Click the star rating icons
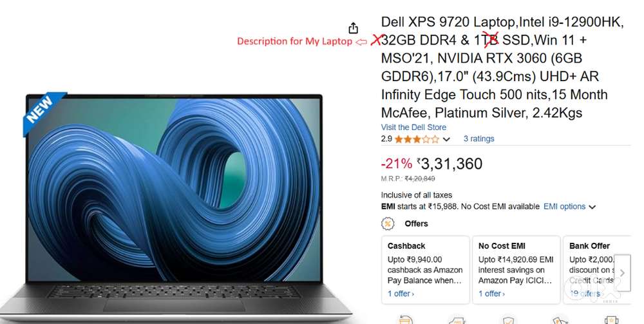644x324 pixels. click(417, 139)
